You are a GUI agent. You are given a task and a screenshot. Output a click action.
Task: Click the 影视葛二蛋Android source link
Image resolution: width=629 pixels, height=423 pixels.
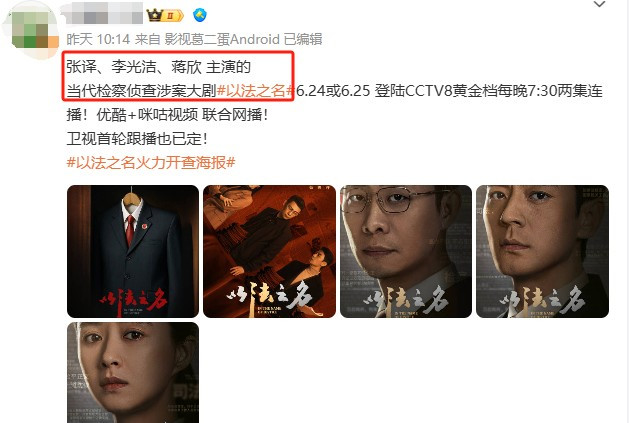coord(222,39)
